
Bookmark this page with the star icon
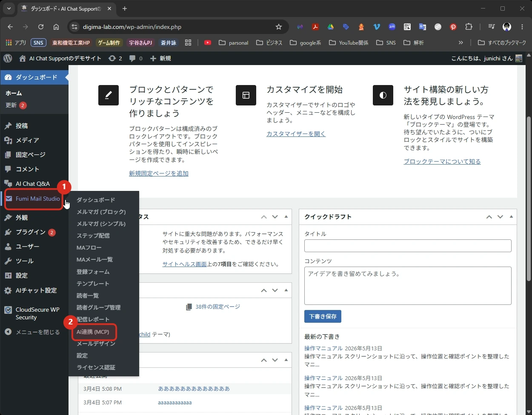(x=279, y=27)
